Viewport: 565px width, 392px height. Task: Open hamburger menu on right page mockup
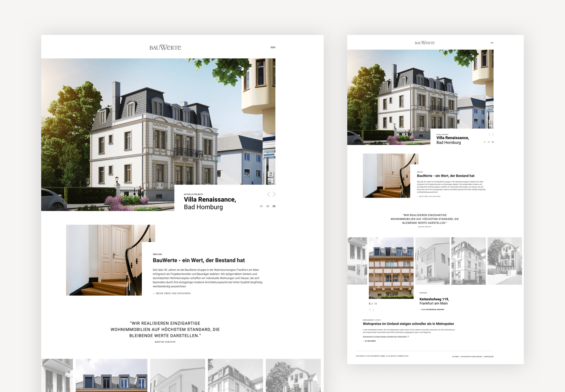coord(492,43)
